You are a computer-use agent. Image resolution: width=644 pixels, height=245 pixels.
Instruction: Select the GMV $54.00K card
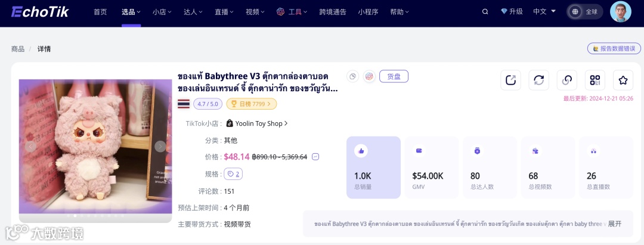tap(432, 168)
